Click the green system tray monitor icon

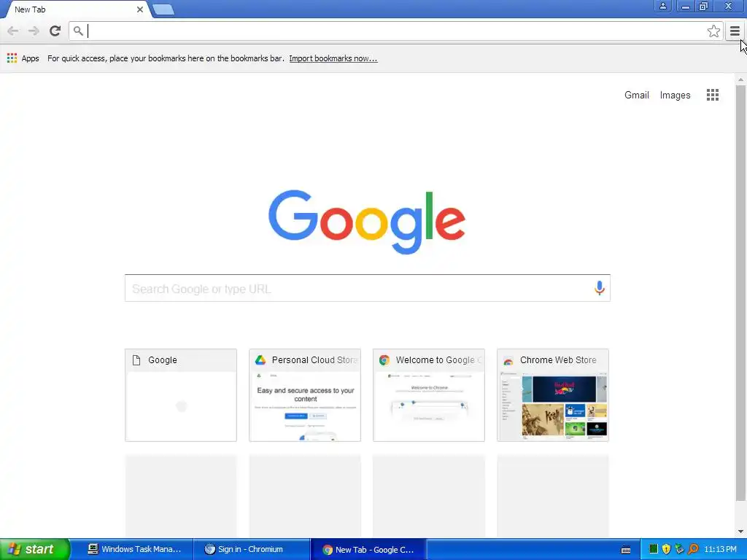coord(653,550)
